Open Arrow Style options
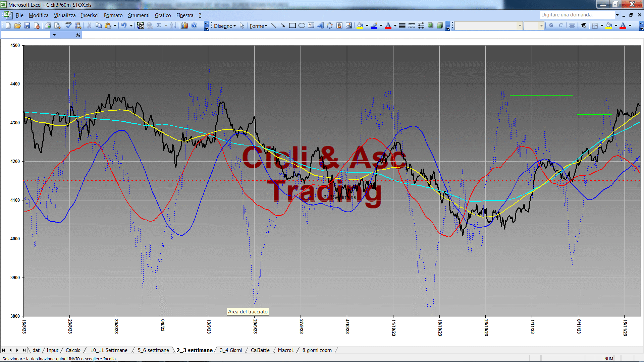The height and width of the screenshot is (362, 644). click(x=421, y=25)
